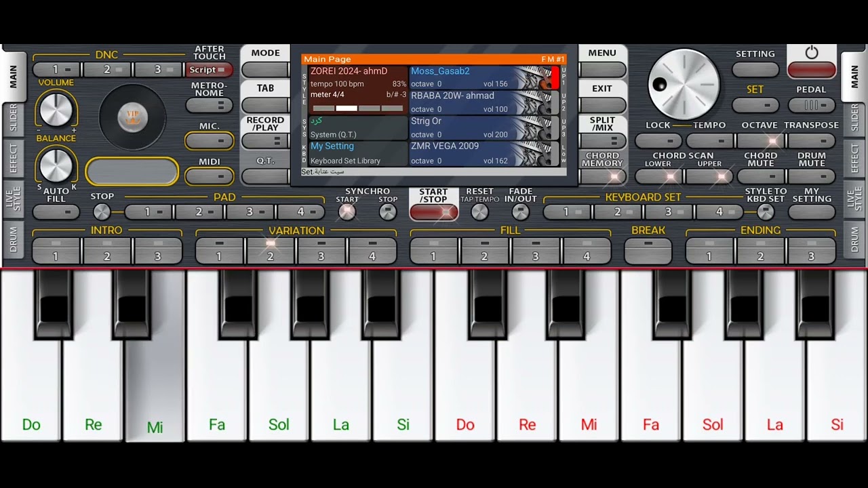Open the Drum tab on left
This screenshot has height=488, width=868.
[x=14, y=239]
